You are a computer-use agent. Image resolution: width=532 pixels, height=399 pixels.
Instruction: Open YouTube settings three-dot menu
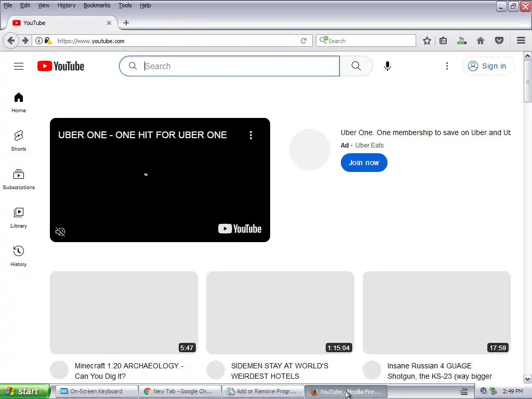[447, 66]
